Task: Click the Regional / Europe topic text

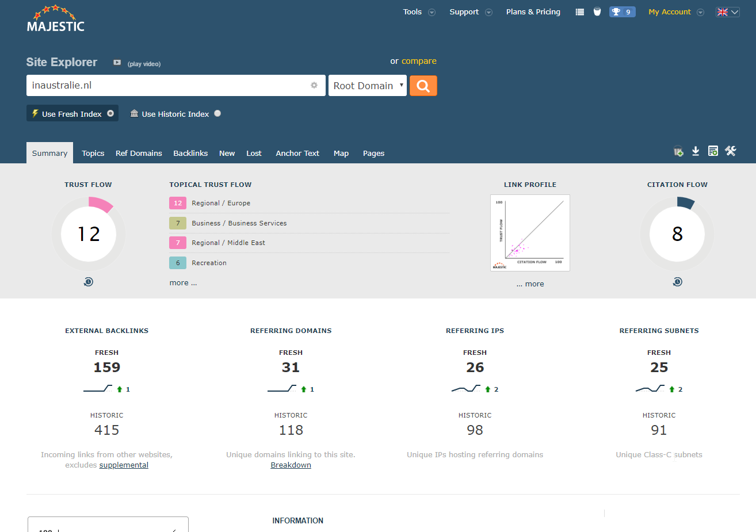Action: pyautogui.click(x=221, y=203)
